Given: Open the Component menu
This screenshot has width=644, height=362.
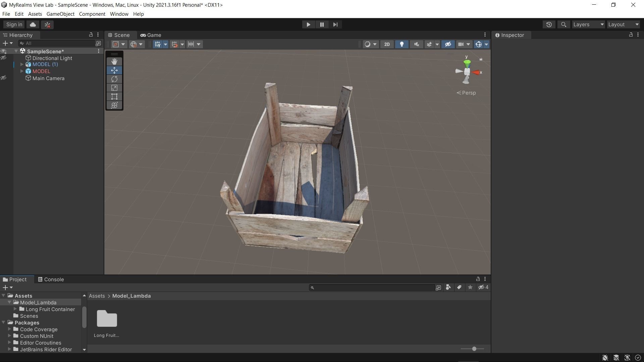Looking at the screenshot, I should [x=92, y=14].
